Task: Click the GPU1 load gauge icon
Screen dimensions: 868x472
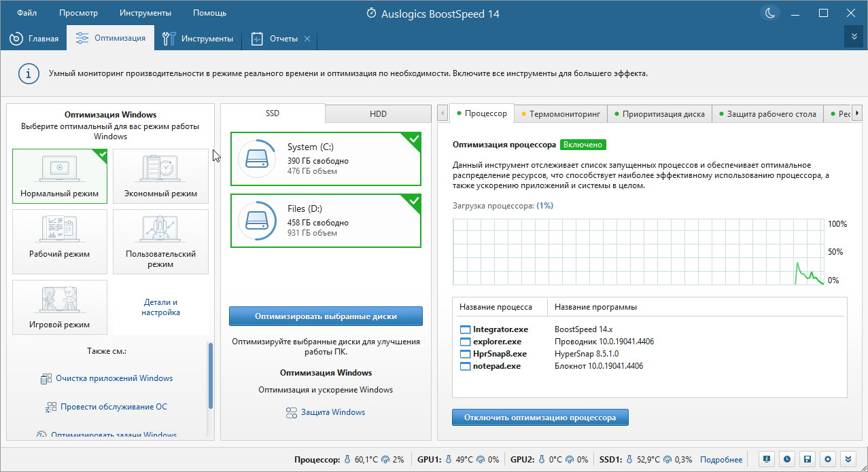Action: coord(482,460)
